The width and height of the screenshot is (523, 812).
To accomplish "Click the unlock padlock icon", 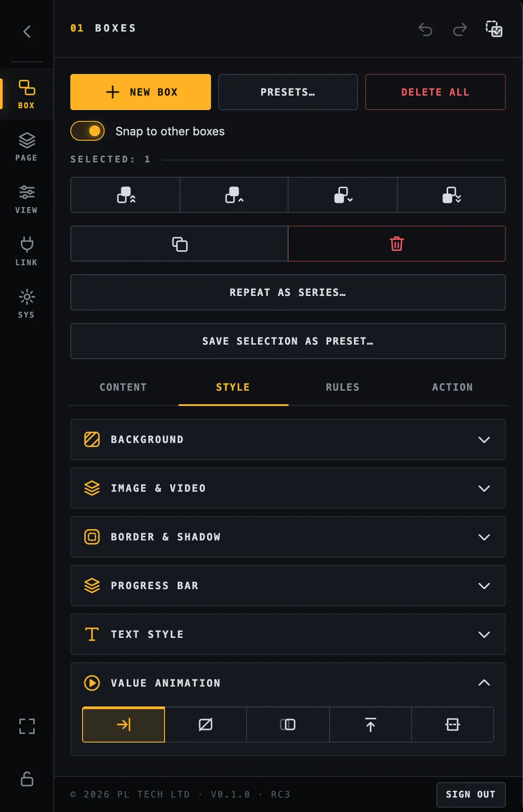I will pyautogui.click(x=27, y=779).
